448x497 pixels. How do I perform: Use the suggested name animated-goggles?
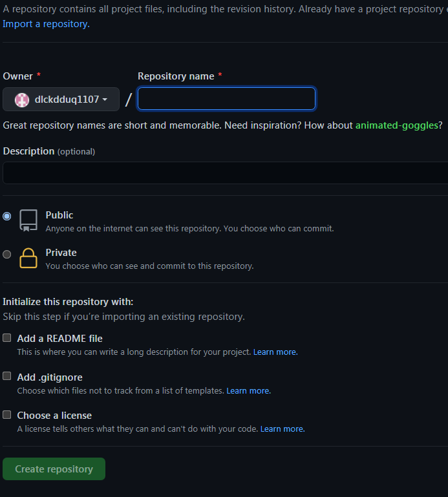397,125
